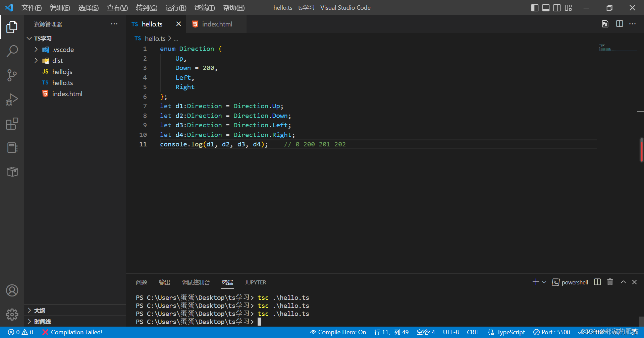
Task: Click the VS Code logo icon
Action: point(9,7)
